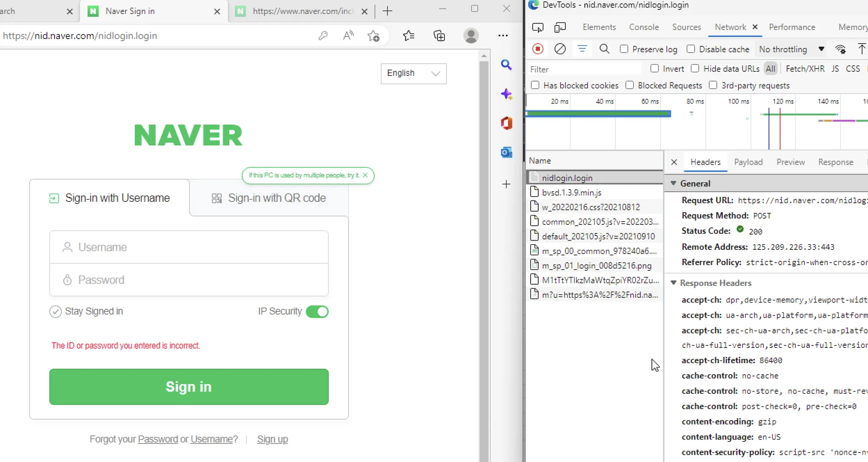Open the English language dropdown
Image resolution: width=868 pixels, height=462 pixels.
pos(413,73)
